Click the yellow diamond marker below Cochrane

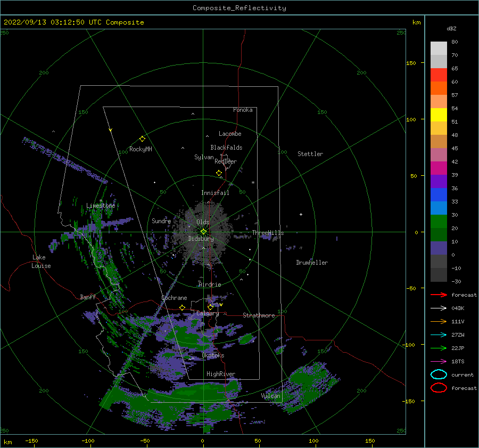point(183,308)
